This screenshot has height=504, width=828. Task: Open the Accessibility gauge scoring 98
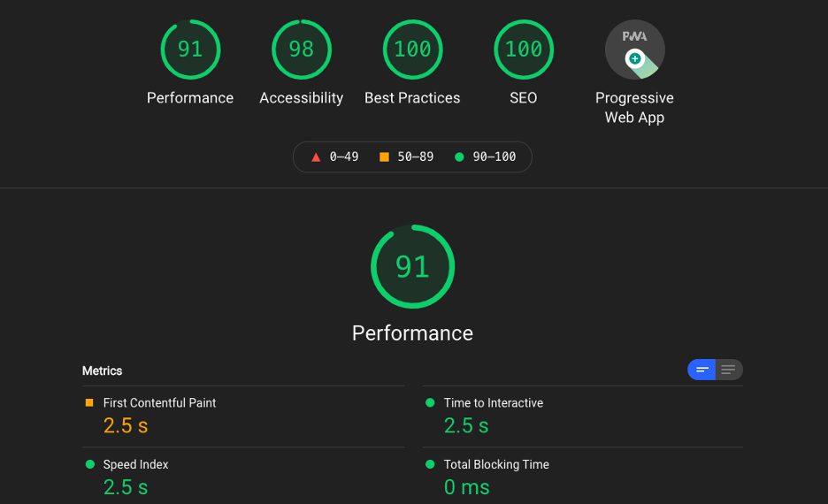[x=302, y=50]
